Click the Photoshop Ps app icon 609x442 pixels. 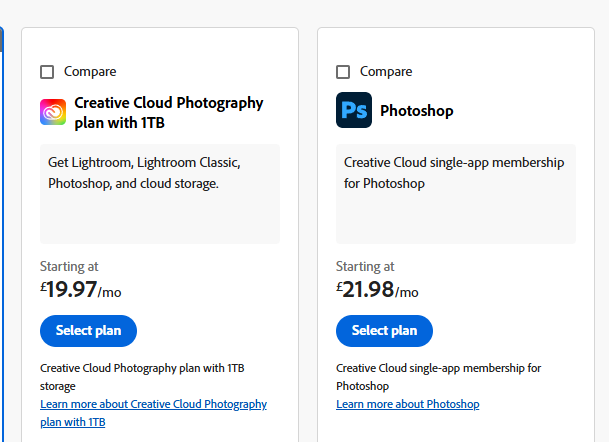[354, 110]
